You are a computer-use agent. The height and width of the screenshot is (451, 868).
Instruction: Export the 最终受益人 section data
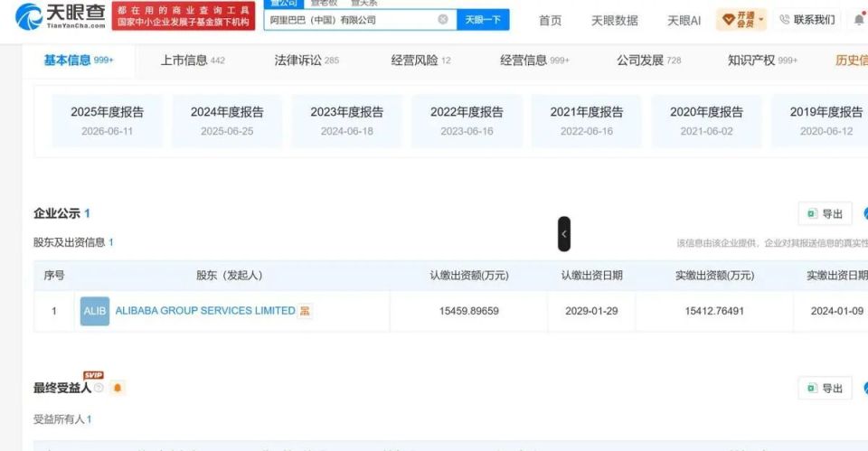(x=825, y=388)
